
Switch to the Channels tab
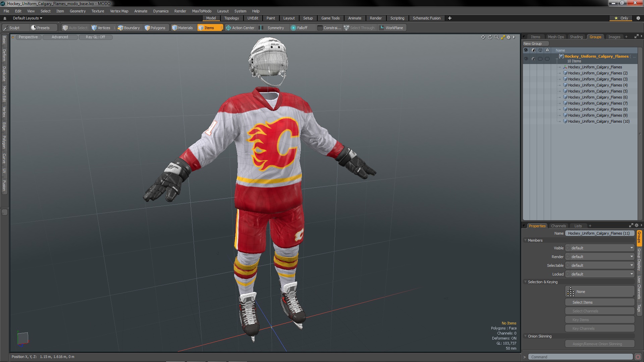pyautogui.click(x=558, y=226)
